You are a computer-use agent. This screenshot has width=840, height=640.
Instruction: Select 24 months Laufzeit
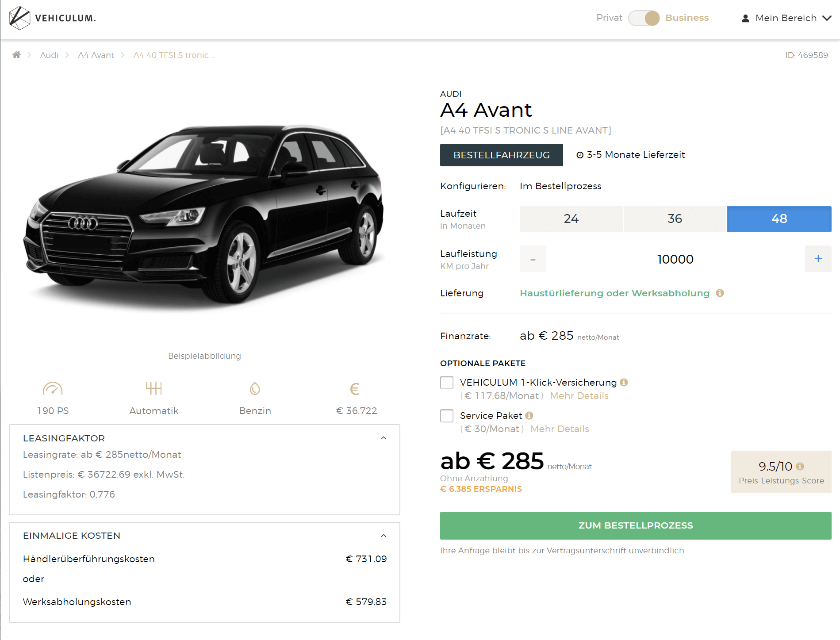[x=571, y=219]
